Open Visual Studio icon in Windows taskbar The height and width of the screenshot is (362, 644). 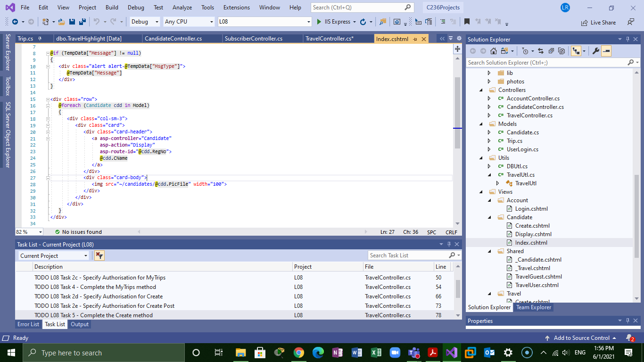pyautogui.click(x=451, y=353)
